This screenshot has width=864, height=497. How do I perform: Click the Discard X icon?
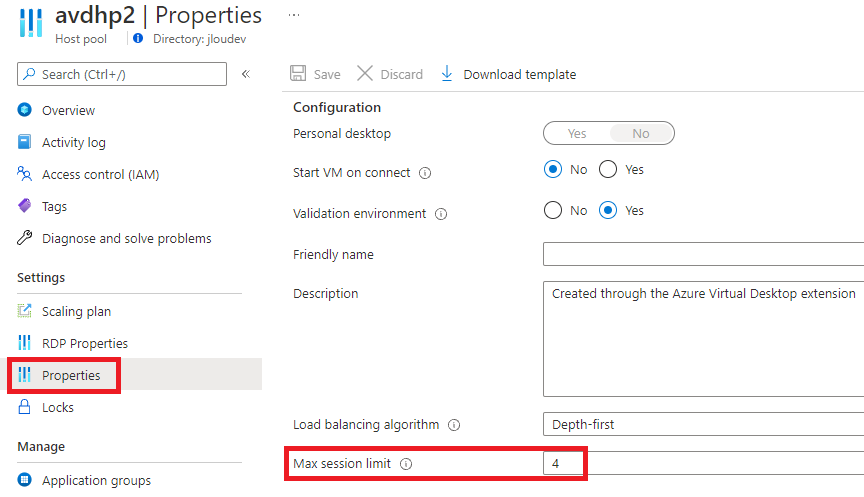365,73
